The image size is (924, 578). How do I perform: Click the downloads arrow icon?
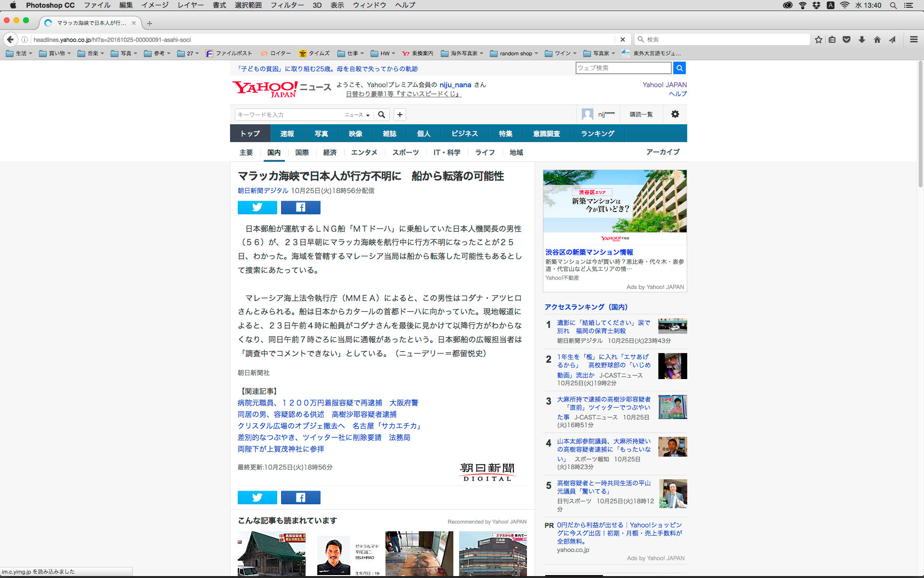pos(861,39)
